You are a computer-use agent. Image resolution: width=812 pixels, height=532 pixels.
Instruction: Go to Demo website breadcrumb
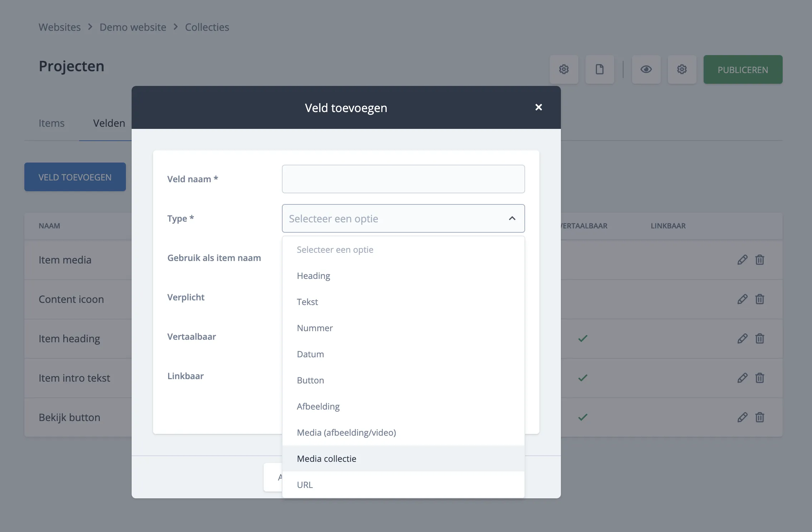(x=133, y=27)
